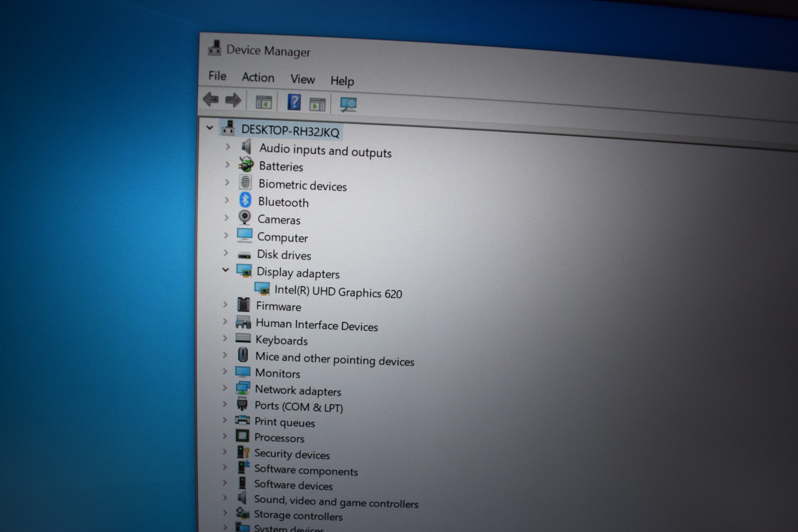Expand the Disk drives chevron
798x532 pixels.
(226, 253)
